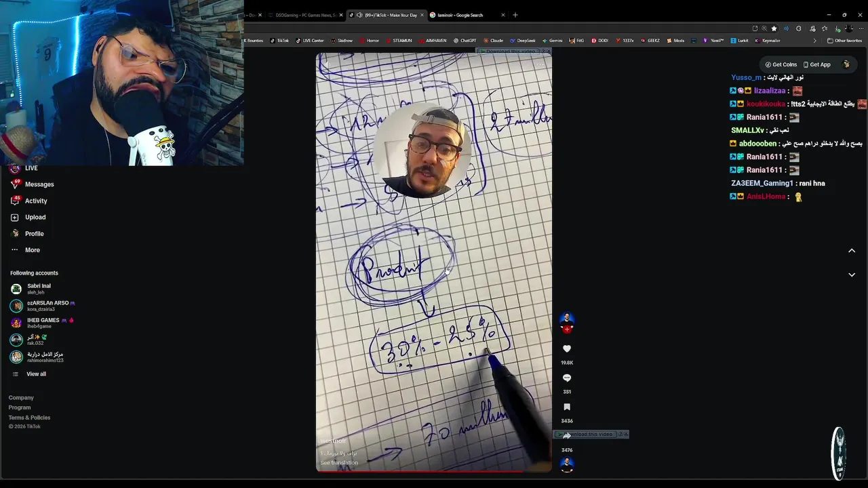868x488 pixels.
Task: Open the sound disc avatar below share count
Action: tap(567, 464)
